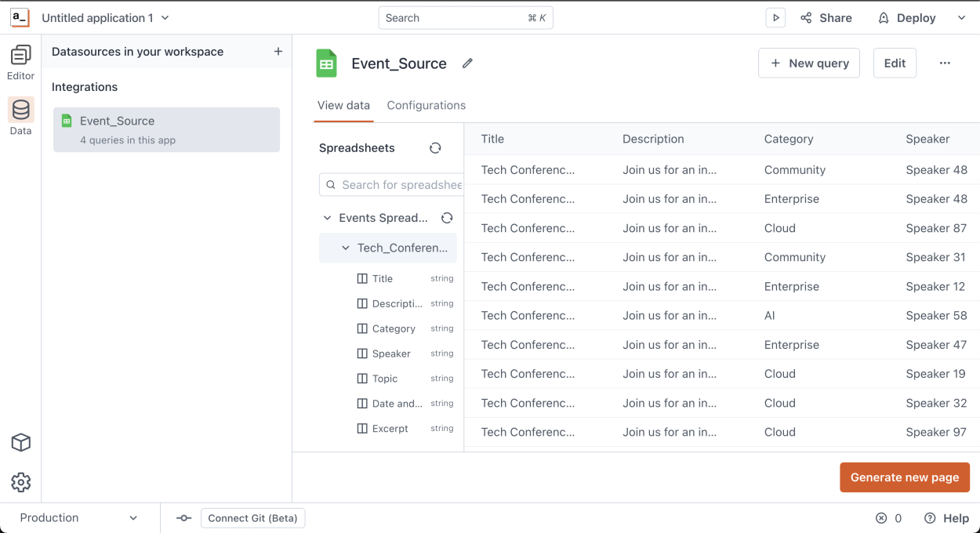Screen dimensions: 980x533
Task: Rename Event_Source using the pencil icon
Action: [467, 63]
